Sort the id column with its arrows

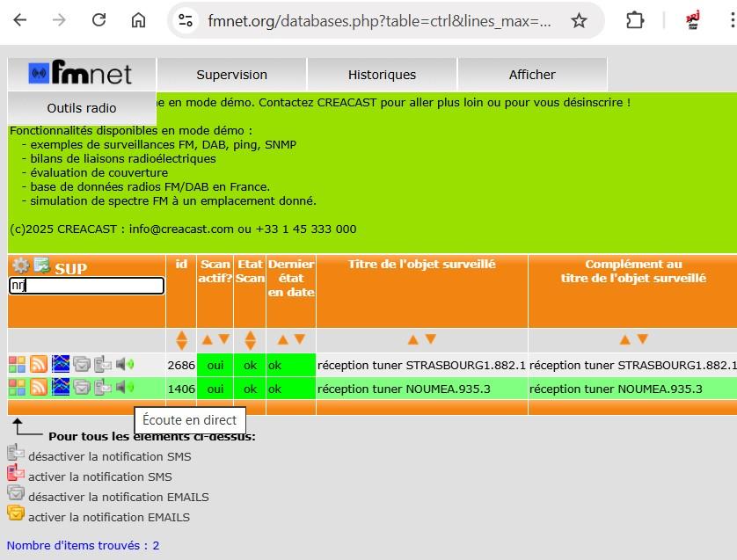[181, 339]
